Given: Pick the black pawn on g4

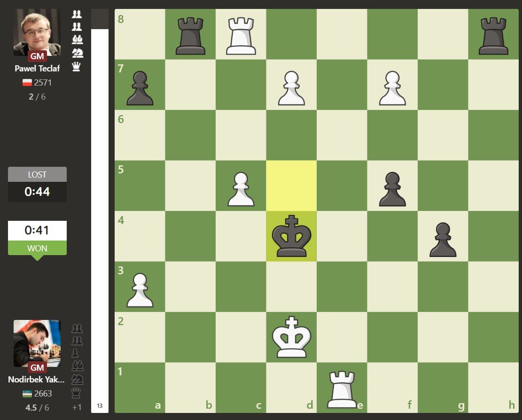Looking at the screenshot, I should click(443, 240).
